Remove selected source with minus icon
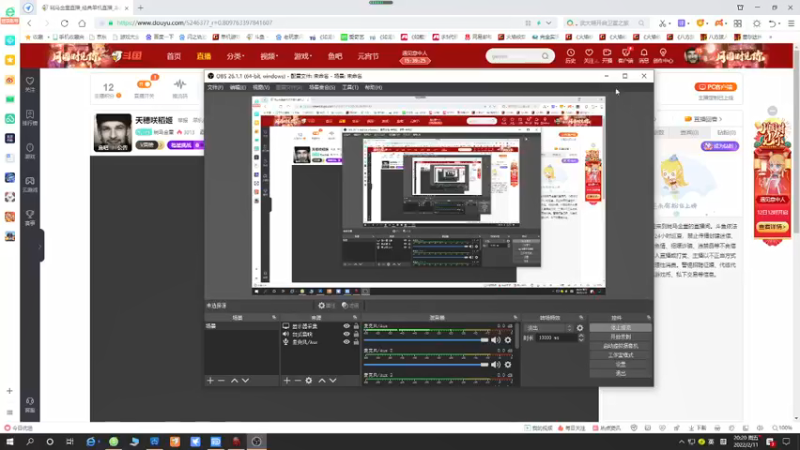The image size is (800, 450). click(x=298, y=381)
